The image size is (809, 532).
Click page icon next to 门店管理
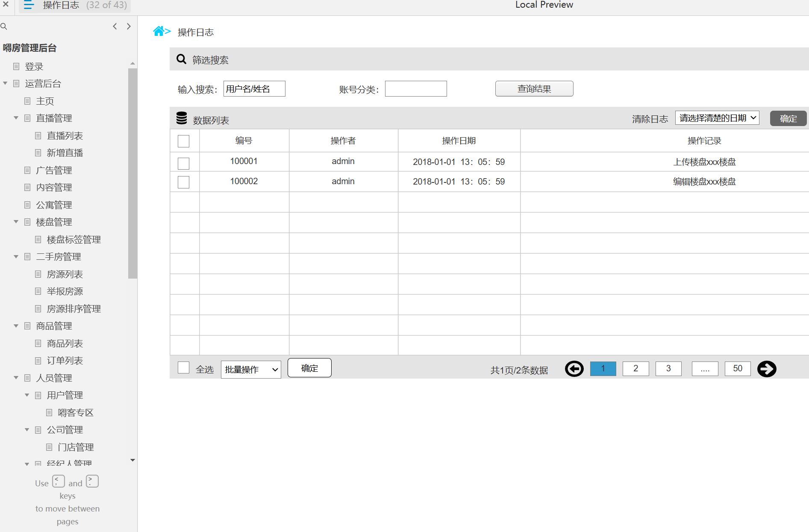tap(49, 447)
